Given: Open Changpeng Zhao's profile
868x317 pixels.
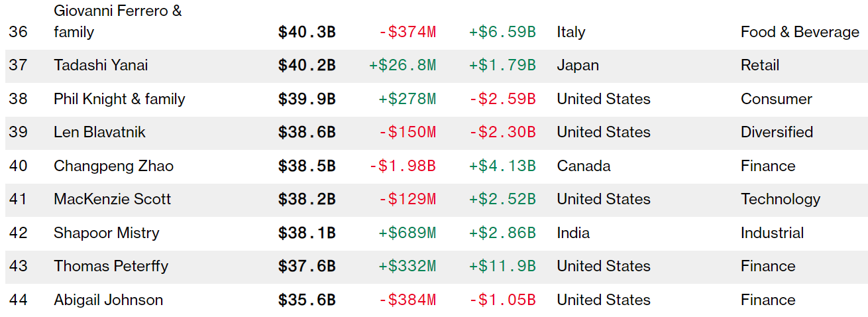Looking at the screenshot, I should point(113,166).
